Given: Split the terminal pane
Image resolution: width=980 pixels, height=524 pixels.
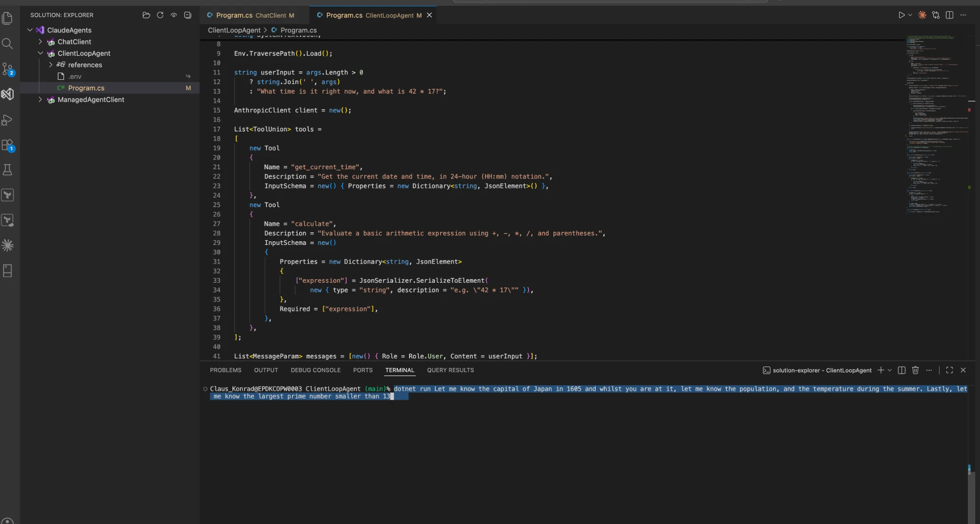Looking at the screenshot, I should point(902,370).
